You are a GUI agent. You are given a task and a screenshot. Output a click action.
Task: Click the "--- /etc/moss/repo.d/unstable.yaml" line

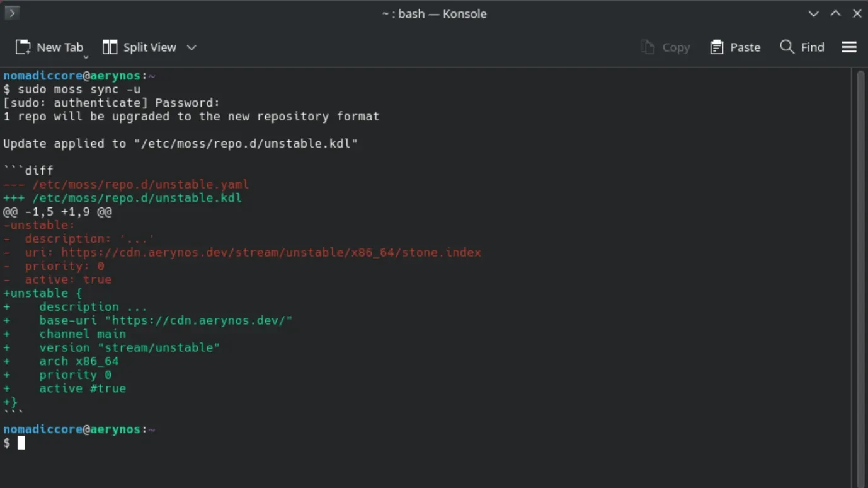[126, 185]
